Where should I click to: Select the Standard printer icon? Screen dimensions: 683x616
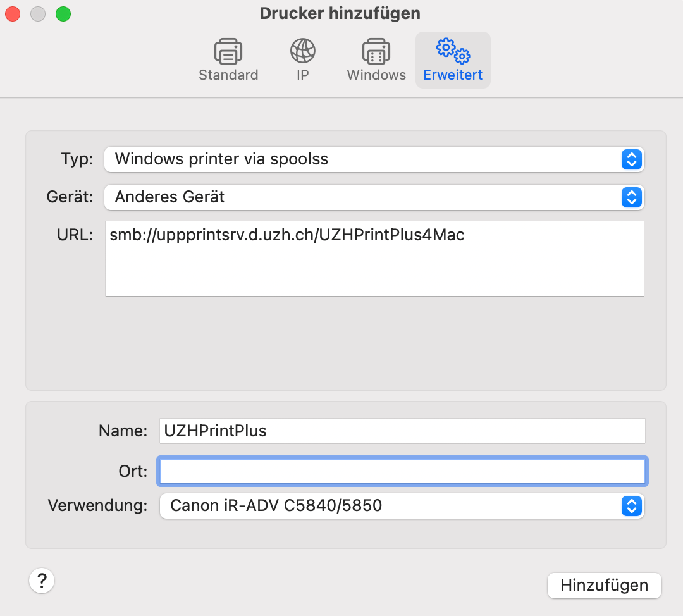228,51
